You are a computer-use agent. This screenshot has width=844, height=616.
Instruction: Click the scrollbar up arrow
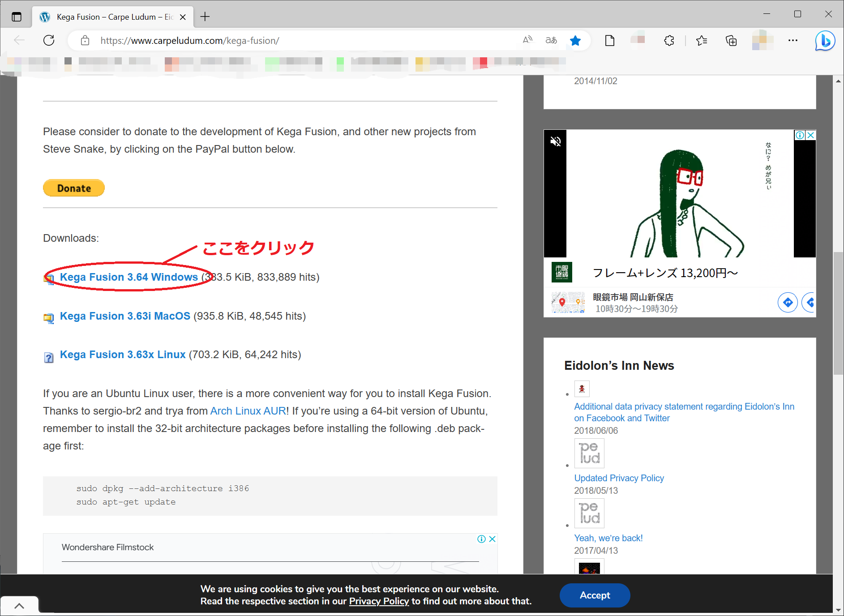[x=838, y=81]
